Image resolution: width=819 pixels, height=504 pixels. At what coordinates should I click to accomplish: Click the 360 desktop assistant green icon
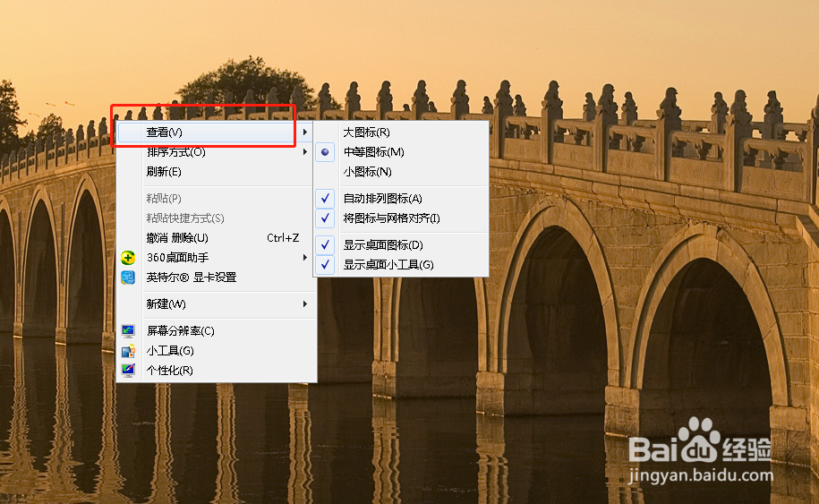click(x=128, y=258)
